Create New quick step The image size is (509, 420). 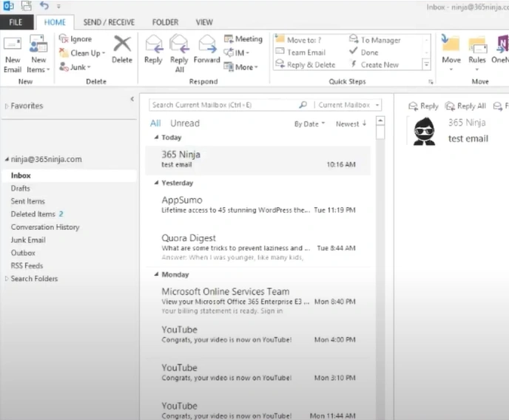(374, 64)
